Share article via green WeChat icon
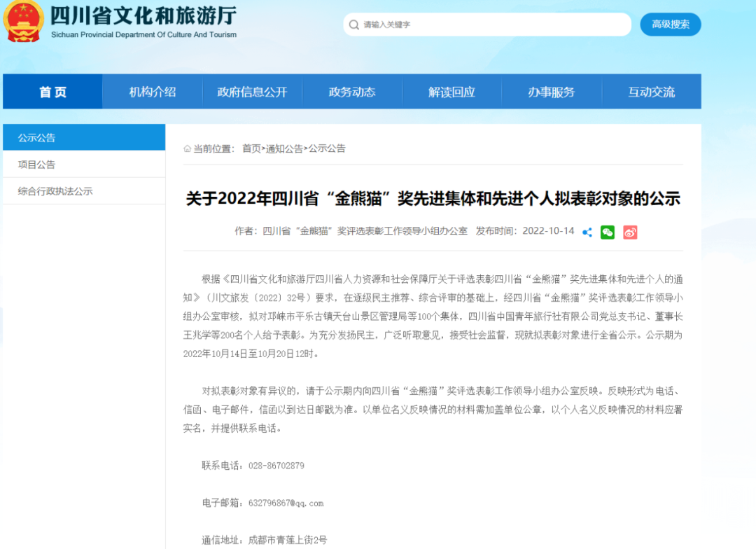This screenshot has width=756, height=549. point(608,232)
